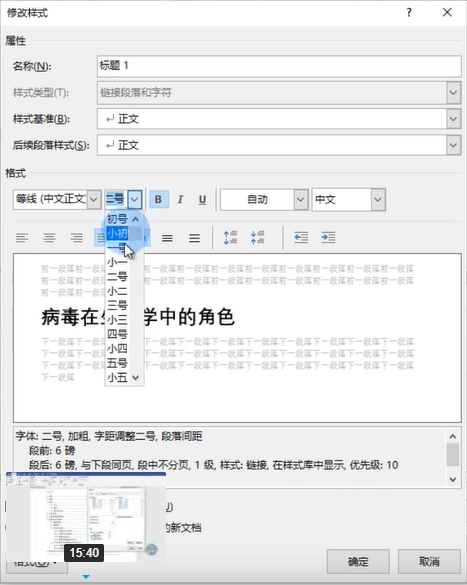Click description box scroll-up arrow
This screenshot has width=467, height=585.
453,436
